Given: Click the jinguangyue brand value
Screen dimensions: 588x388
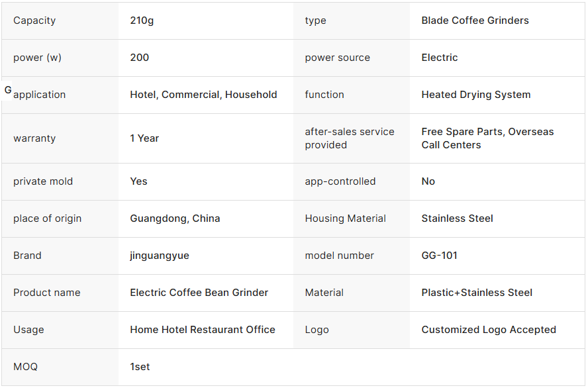Looking at the screenshot, I should point(160,256).
